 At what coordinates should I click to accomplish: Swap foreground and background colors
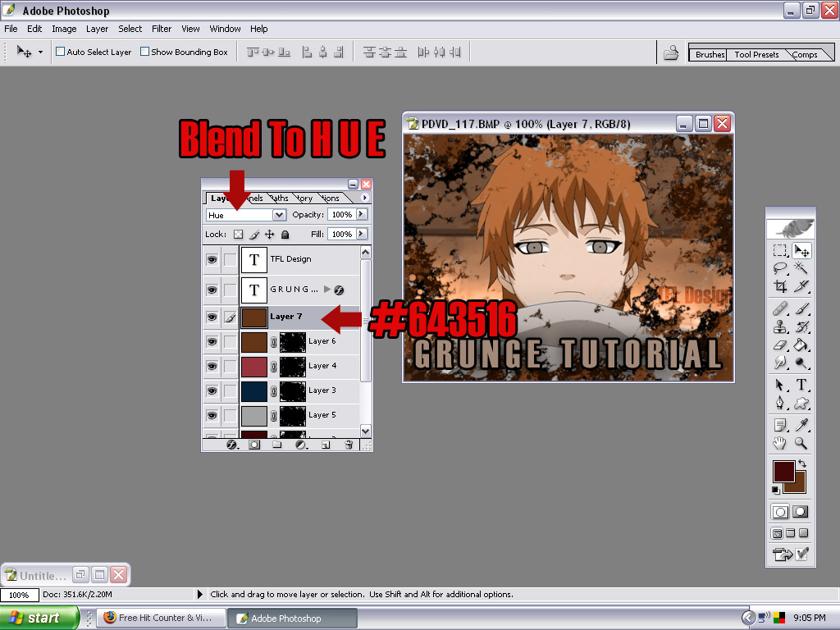[802, 464]
